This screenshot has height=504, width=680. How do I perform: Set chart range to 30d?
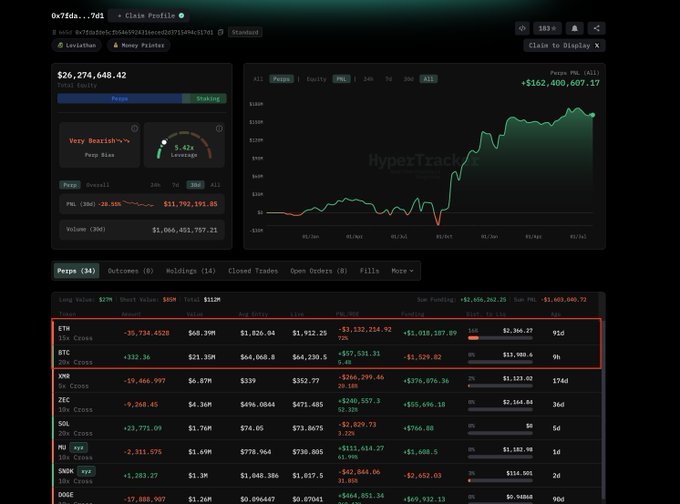tap(409, 79)
